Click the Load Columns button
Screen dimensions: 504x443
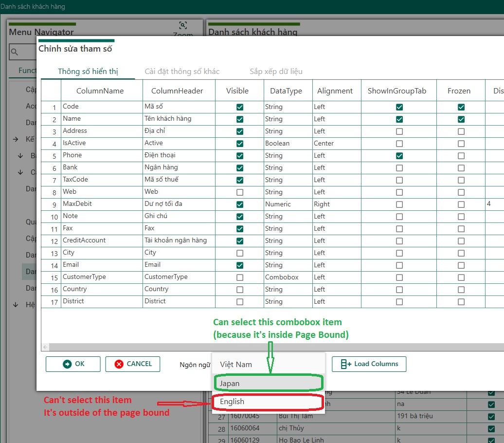point(369,364)
